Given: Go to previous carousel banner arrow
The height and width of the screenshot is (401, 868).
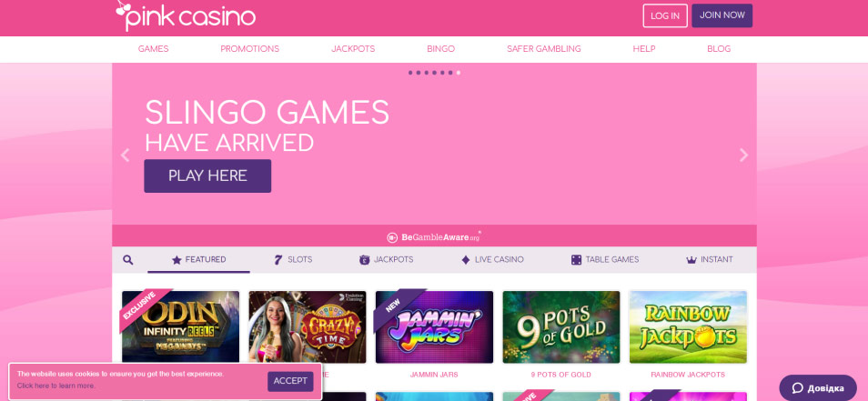Looking at the screenshot, I should [126, 155].
